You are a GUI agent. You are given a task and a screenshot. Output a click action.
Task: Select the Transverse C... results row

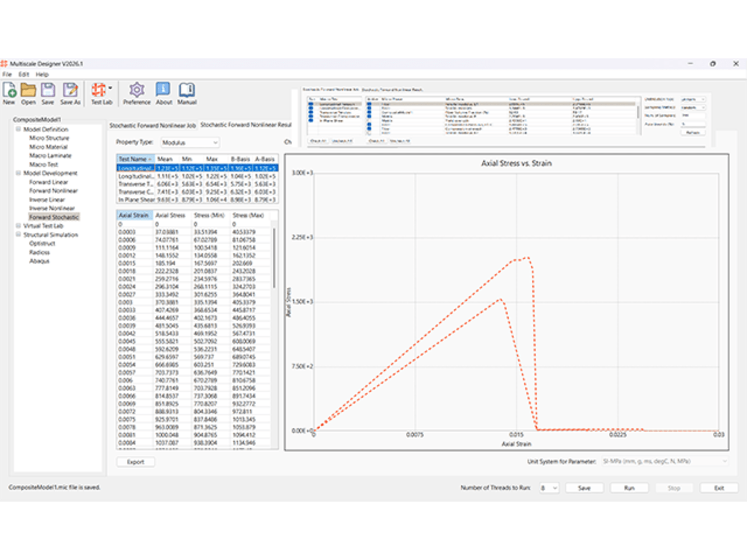coord(197,192)
